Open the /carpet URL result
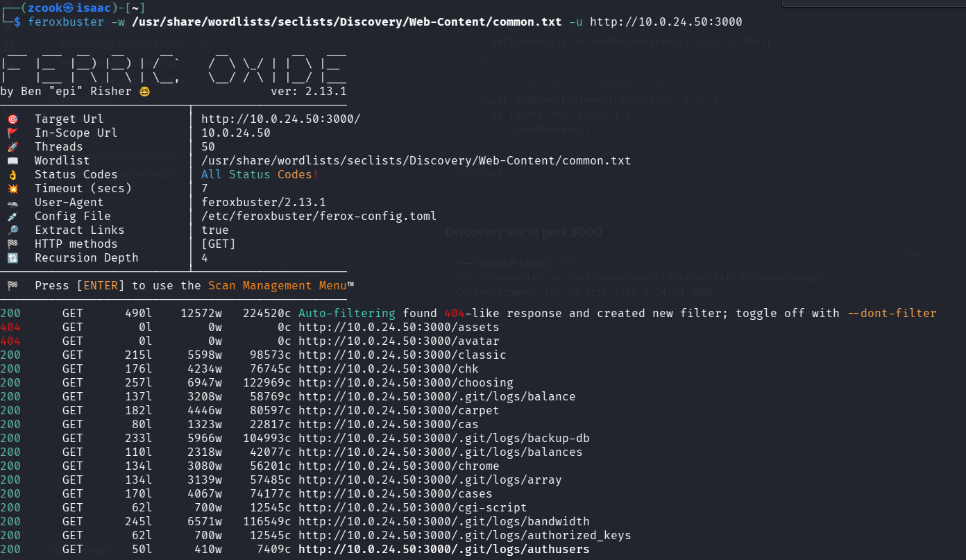 [x=399, y=411]
